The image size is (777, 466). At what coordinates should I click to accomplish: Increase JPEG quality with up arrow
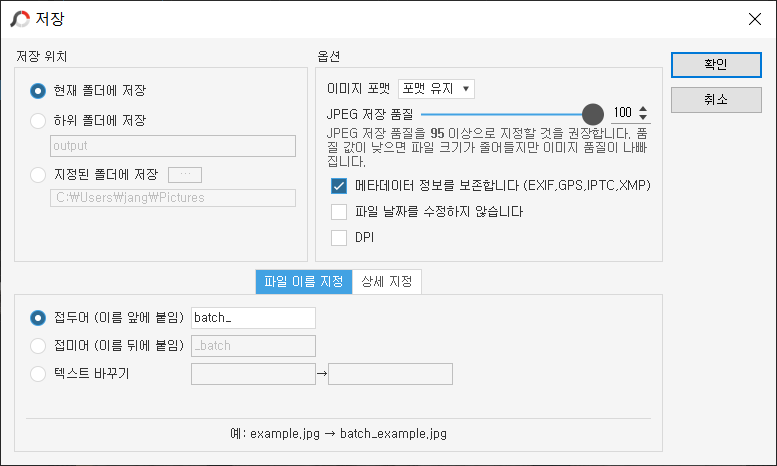pos(643,109)
